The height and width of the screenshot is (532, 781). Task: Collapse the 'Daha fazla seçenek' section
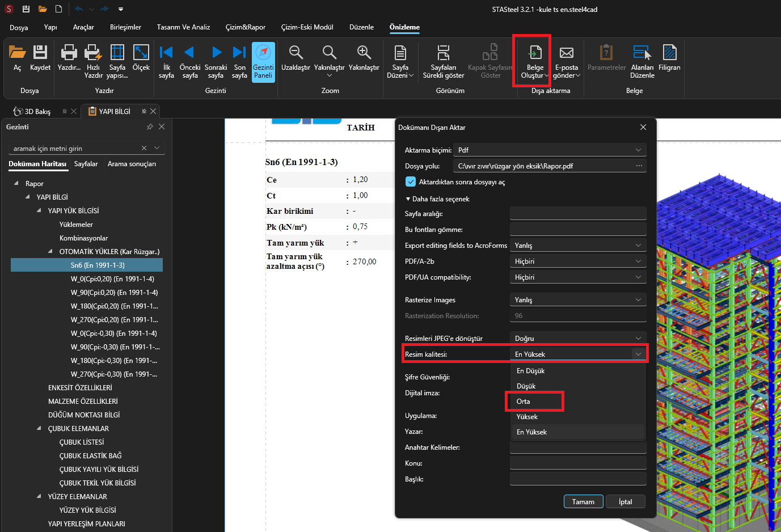408,199
